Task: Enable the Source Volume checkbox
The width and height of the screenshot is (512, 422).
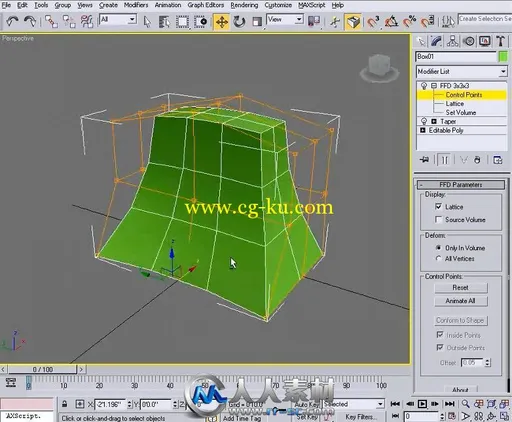Action: click(439, 220)
